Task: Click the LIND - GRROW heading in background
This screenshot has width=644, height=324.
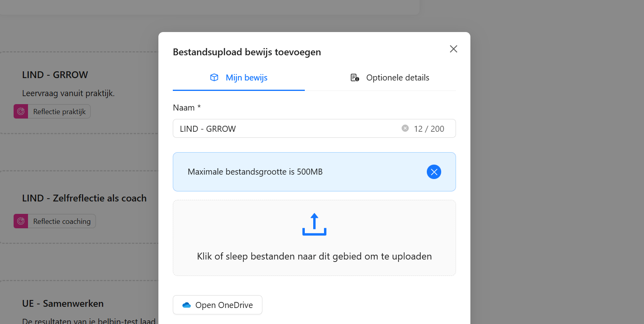Action: pyautogui.click(x=55, y=75)
